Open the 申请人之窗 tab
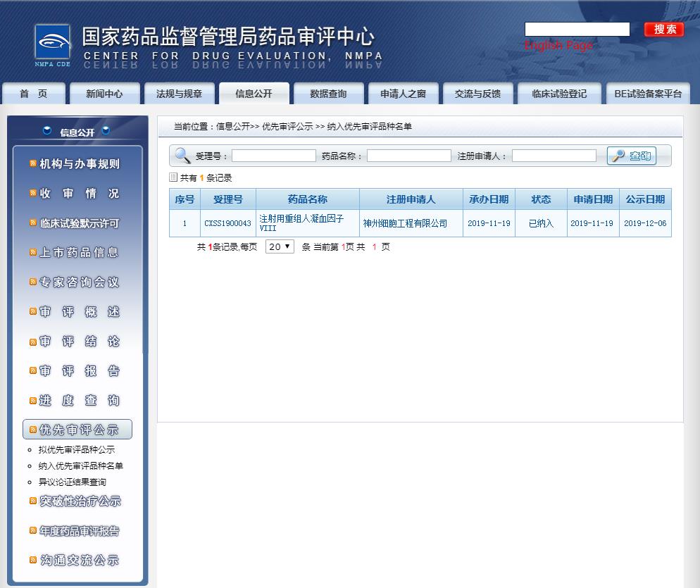700x588 pixels. click(x=403, y=94)
